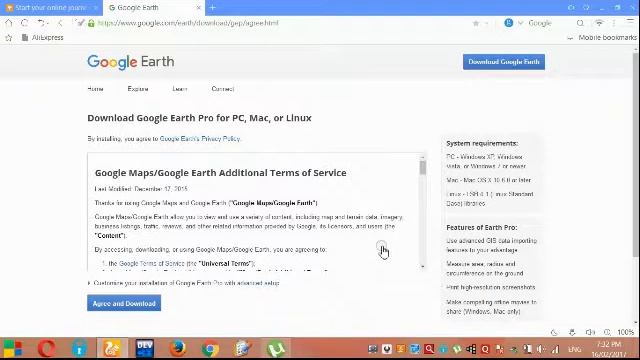Launch Opera from the taskbar
This screenshot has height=360, width=640.
point(47,349)
